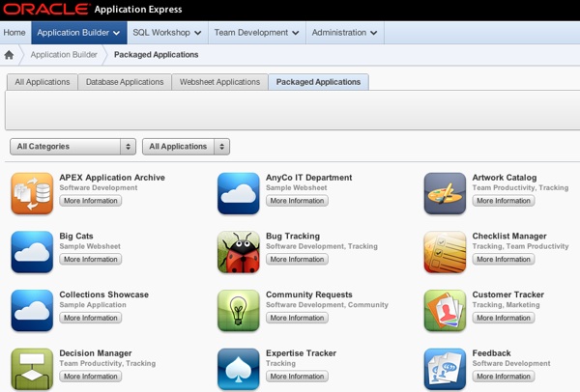
Task: Click the 'Tracking, Marketing' category text
Action: [506, 305]
